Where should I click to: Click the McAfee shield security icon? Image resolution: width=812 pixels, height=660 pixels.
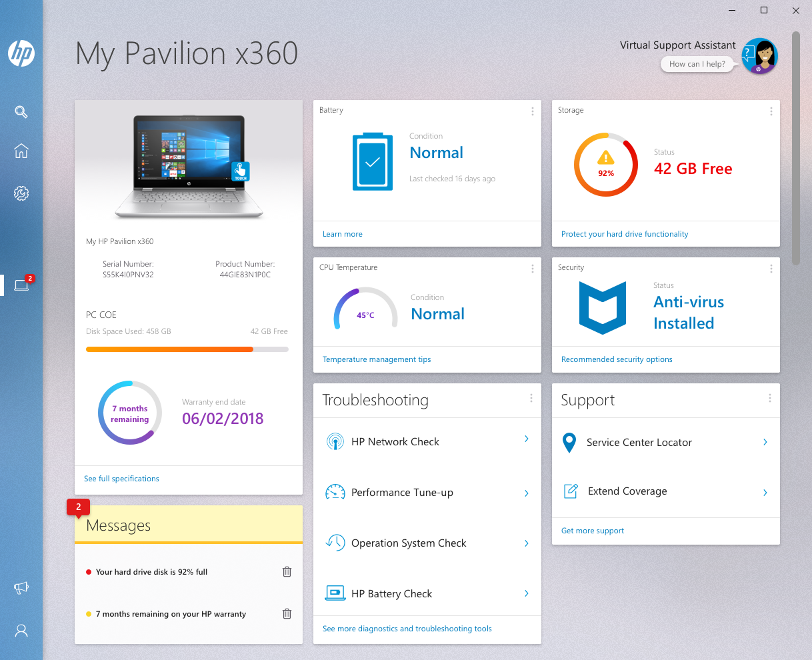[x=603, y=308]
